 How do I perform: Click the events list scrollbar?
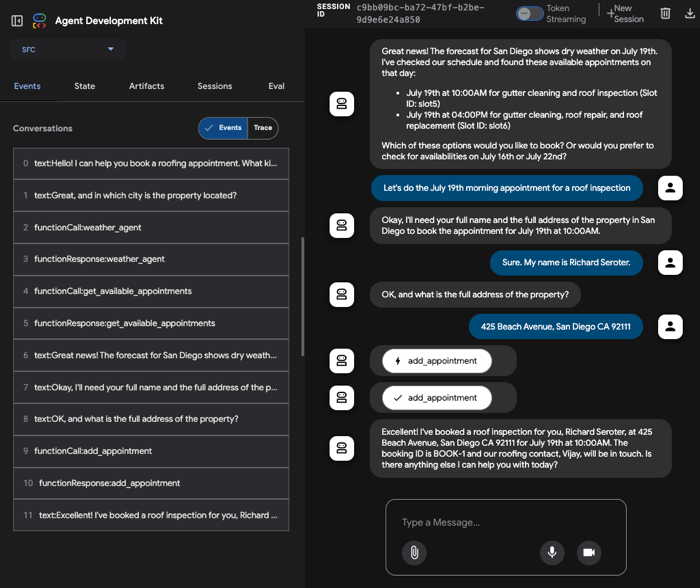[302, 297]
